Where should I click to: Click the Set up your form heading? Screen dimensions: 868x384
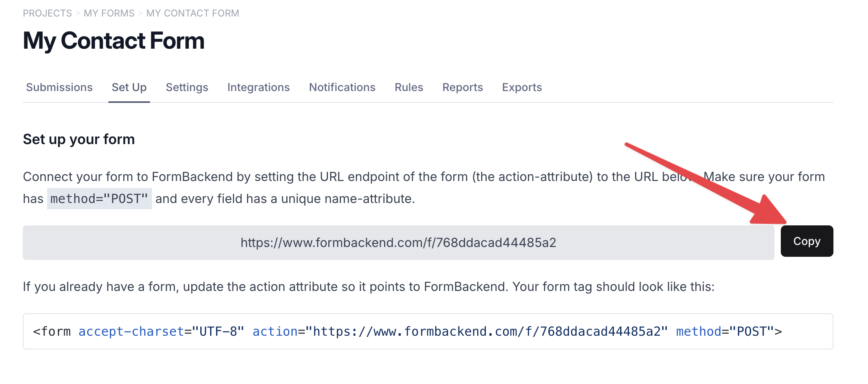[79, 139]
